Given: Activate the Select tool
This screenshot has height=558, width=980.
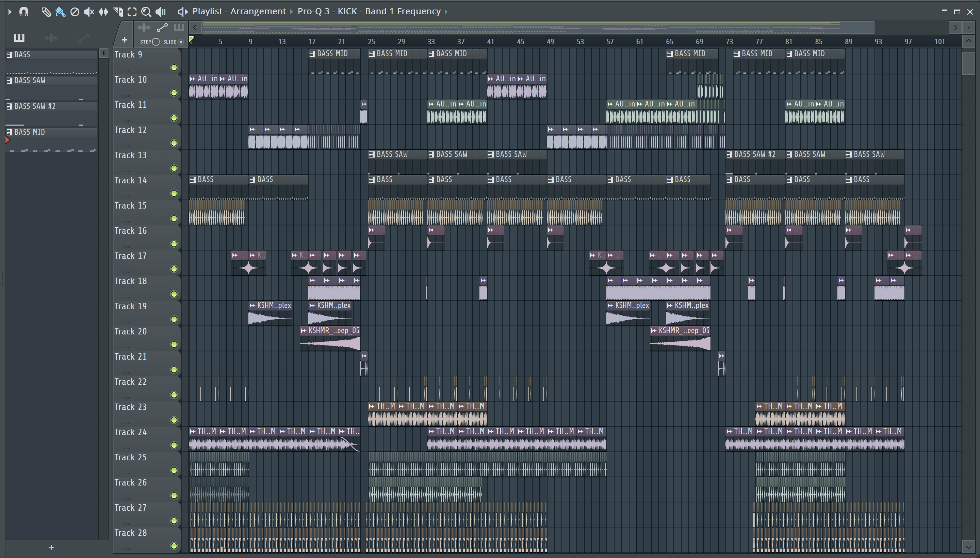Looking at the screenshot, I should (132, 12).
